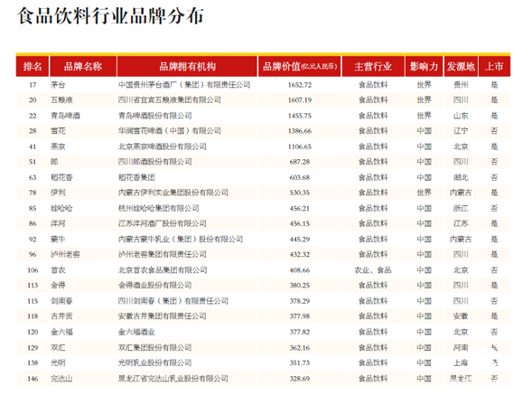Click the 茅台 brand name cell
This screenshot has width=532, height=405.
(x=58, y=85)
